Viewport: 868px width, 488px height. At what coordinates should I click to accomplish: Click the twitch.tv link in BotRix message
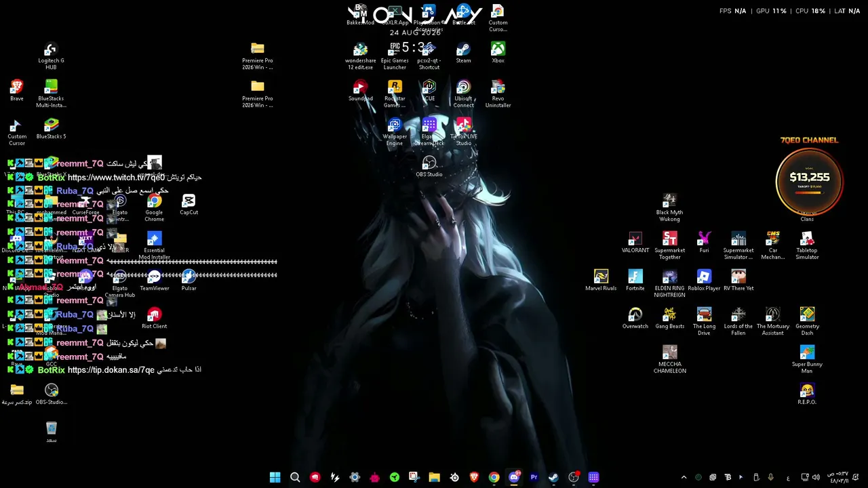[116, 178]
